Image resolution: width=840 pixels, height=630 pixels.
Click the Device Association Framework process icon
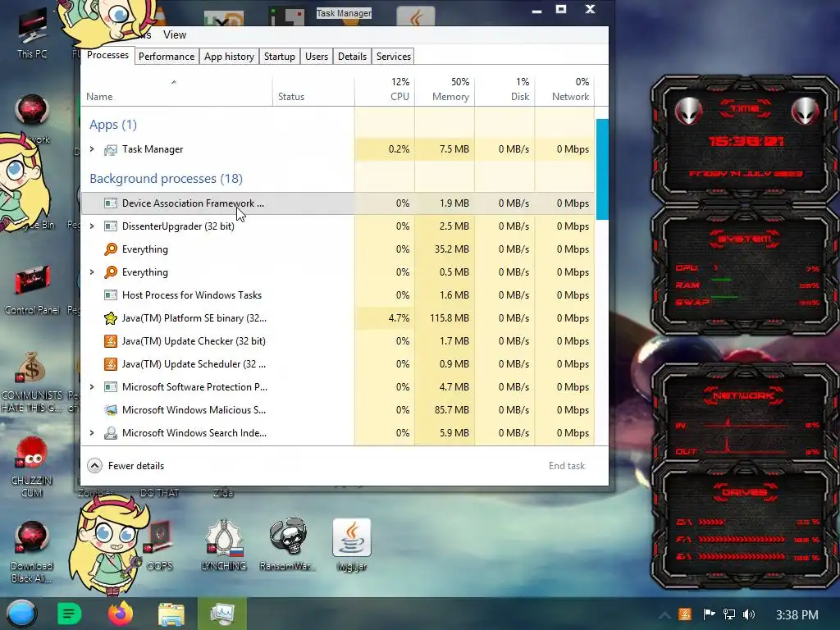[111, 203]
